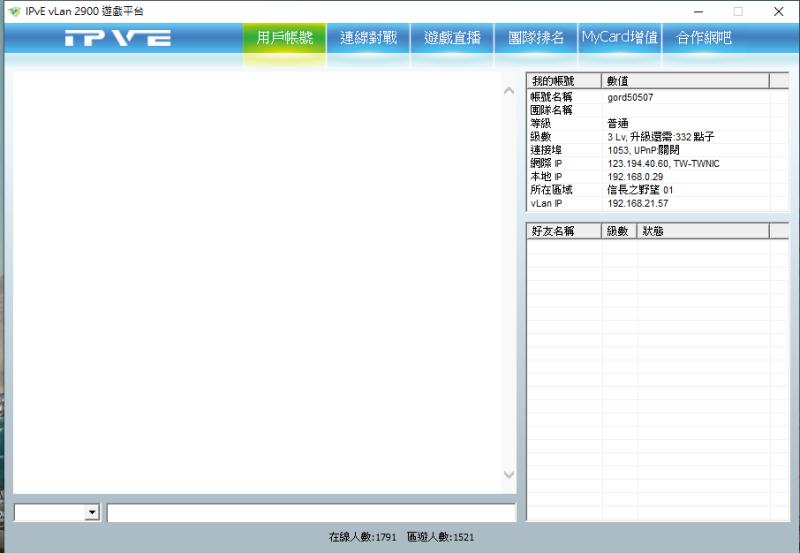This screenshot has height=553, width=800.
Task: Click the chat scroll down arrow
Action: 509,474
